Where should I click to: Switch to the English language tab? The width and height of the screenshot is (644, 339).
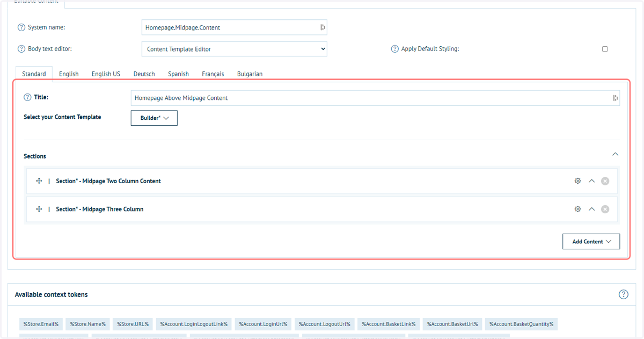(69, 74)
